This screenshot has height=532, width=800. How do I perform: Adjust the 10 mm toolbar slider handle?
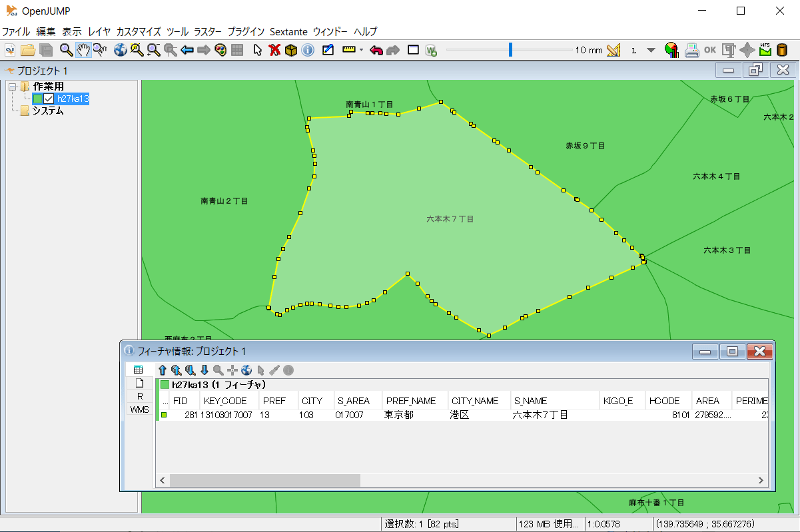click(510, 50)
